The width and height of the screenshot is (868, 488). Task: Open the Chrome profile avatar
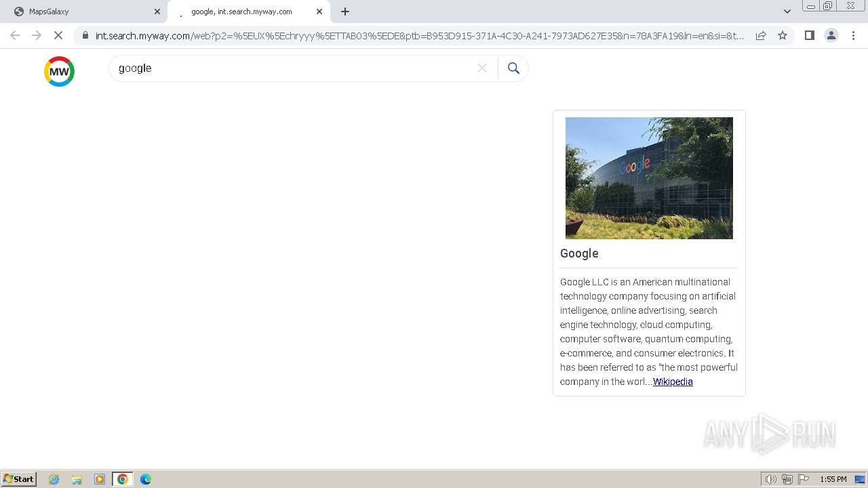(831, 35)
